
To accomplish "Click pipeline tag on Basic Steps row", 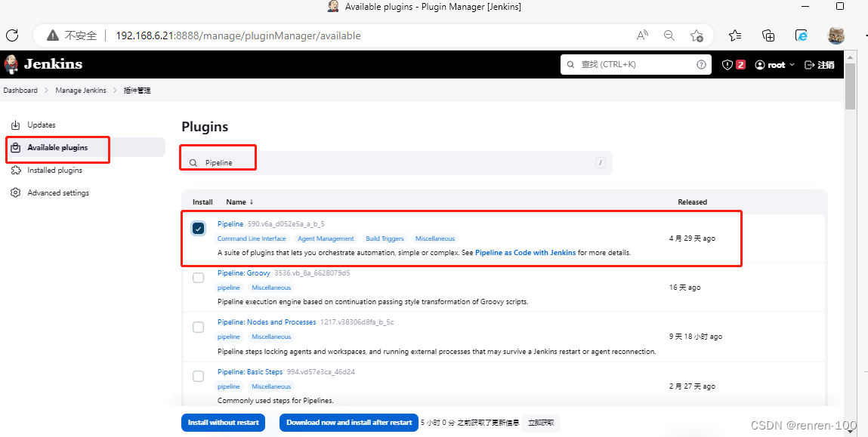I will click(229, 386).
